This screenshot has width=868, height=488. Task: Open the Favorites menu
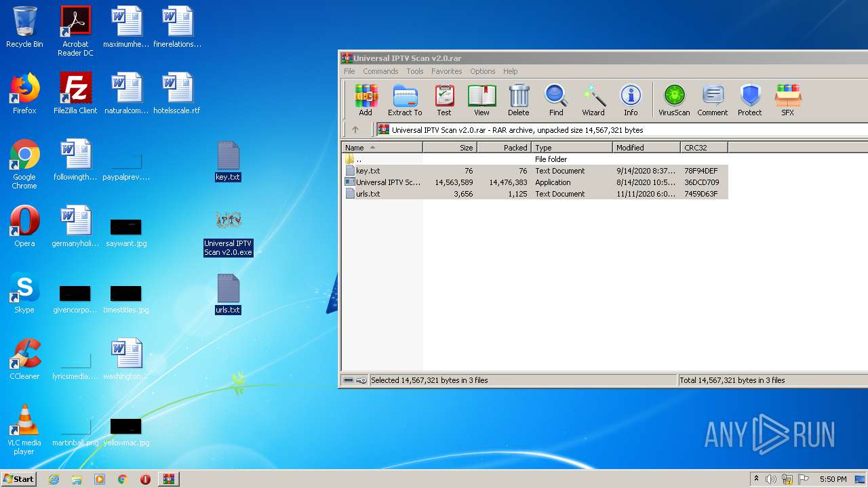click(x=447, y=71)
